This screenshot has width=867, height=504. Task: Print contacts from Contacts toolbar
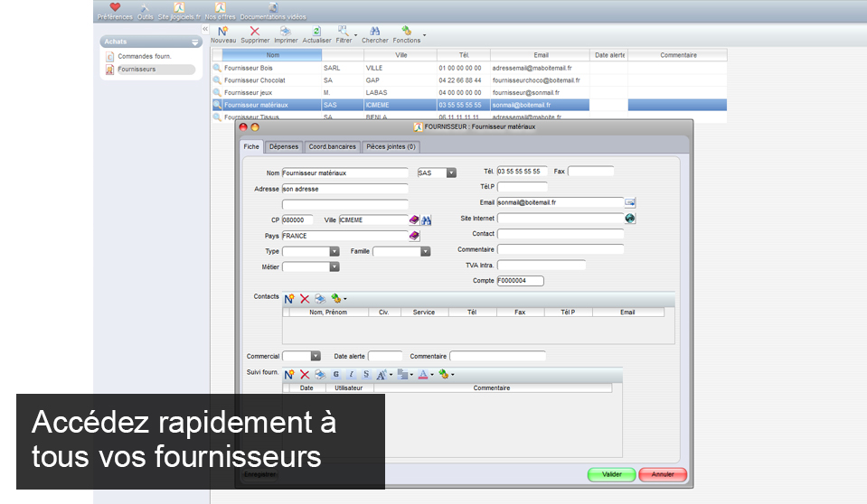pos(320,299)
